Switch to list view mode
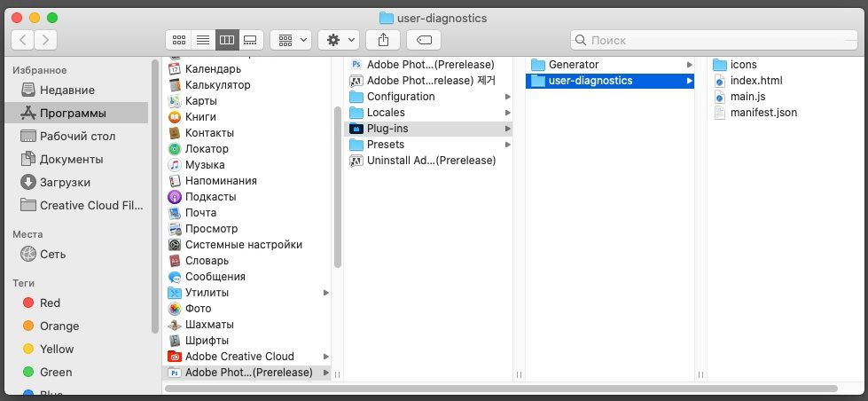This screenshot has height=401, width=868. tap(203, 40)
